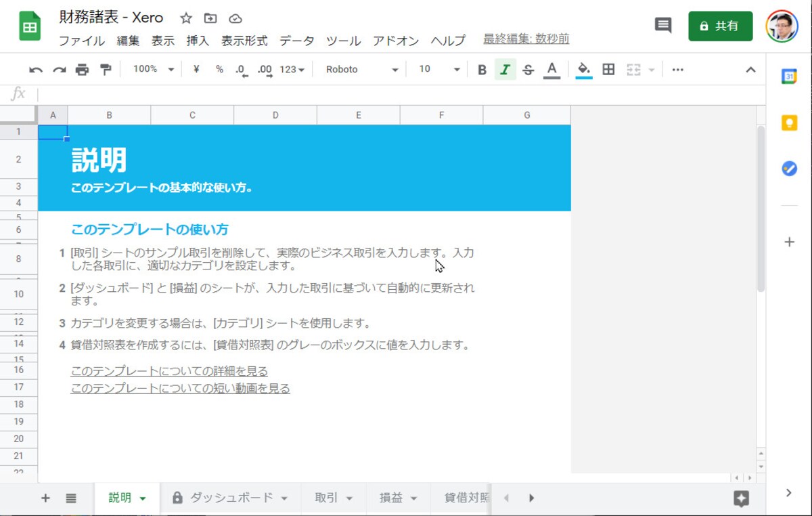Image resolution: width=812 pixels, height=516 pixels.
Task: Move the document to a folder
Action: click(210, 18)
